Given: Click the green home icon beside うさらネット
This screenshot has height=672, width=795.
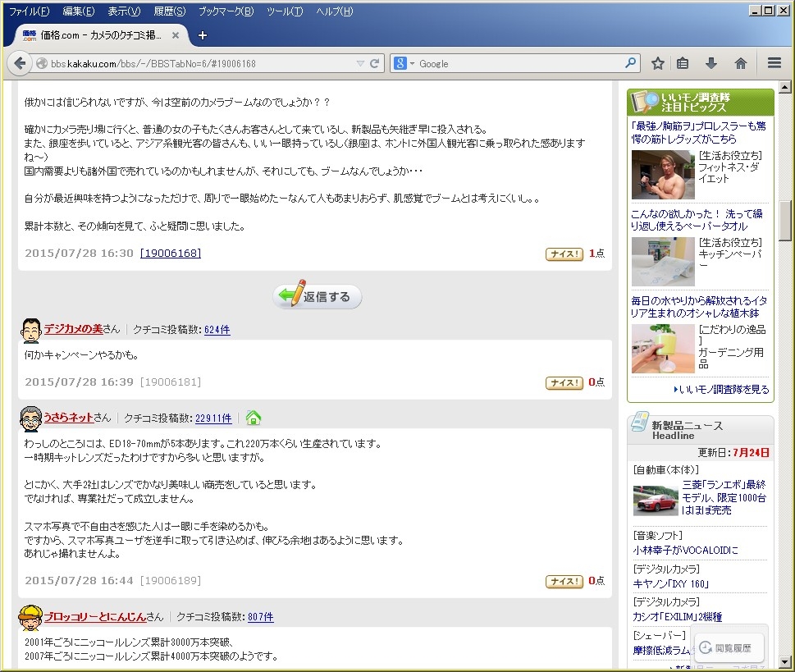Looking at the screenshot, I should tap(253, 418).
